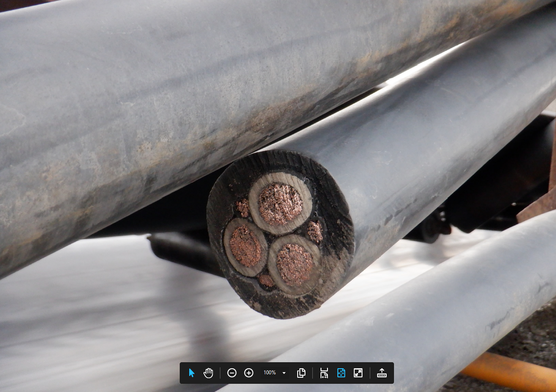The height and width of the screenshot is (392, 556).
Task: Click the small copper wire at upper left
Action: [x=243, y=208]
